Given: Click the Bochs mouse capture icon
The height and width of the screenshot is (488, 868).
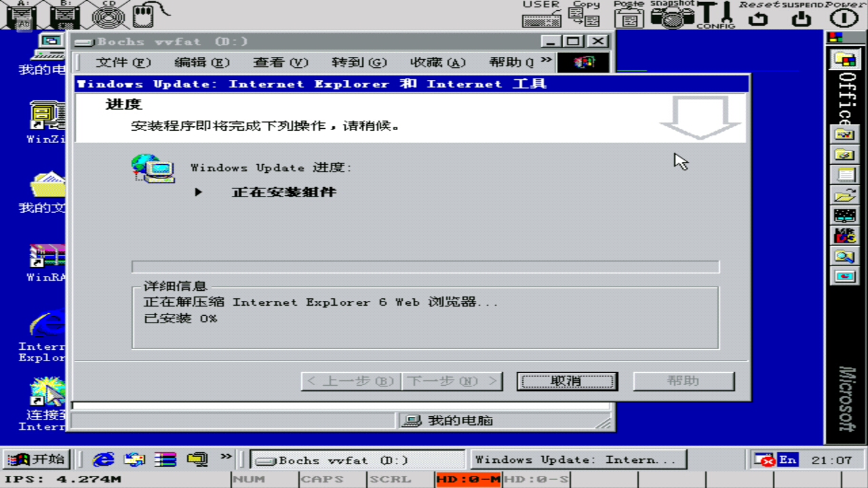Looking at the screenshot, I should point(150,15).
